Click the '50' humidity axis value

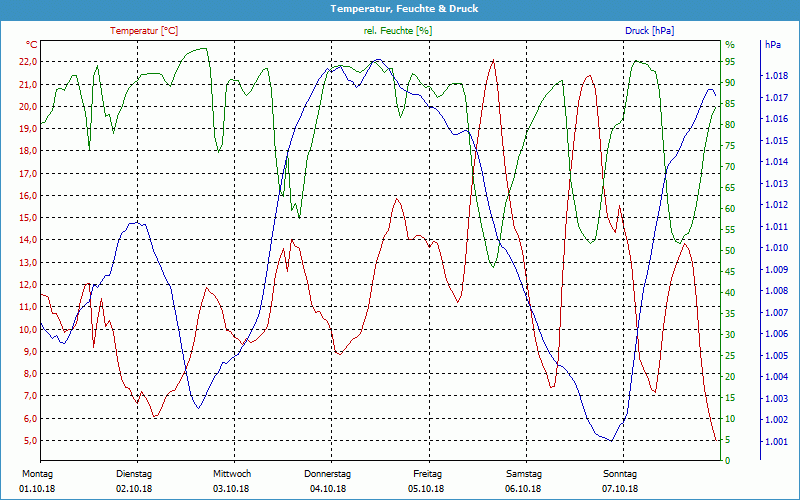point(730,251)
